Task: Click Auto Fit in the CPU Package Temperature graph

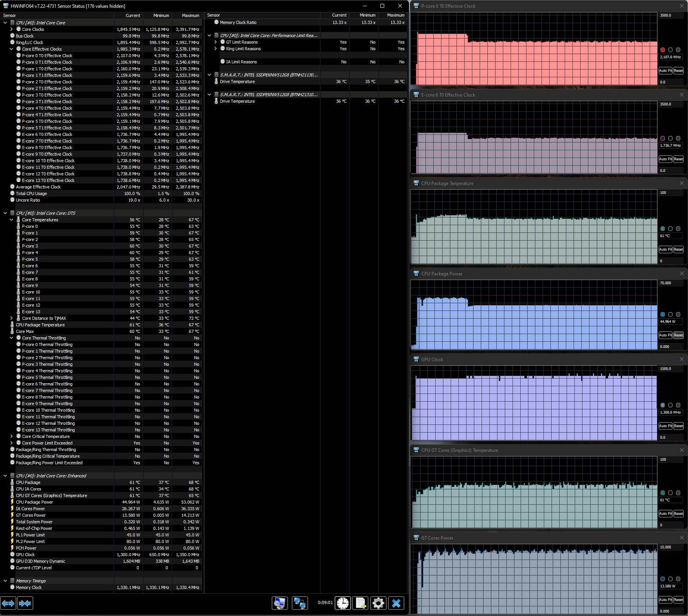Action: pyautogui.click(x=666, y=249)
